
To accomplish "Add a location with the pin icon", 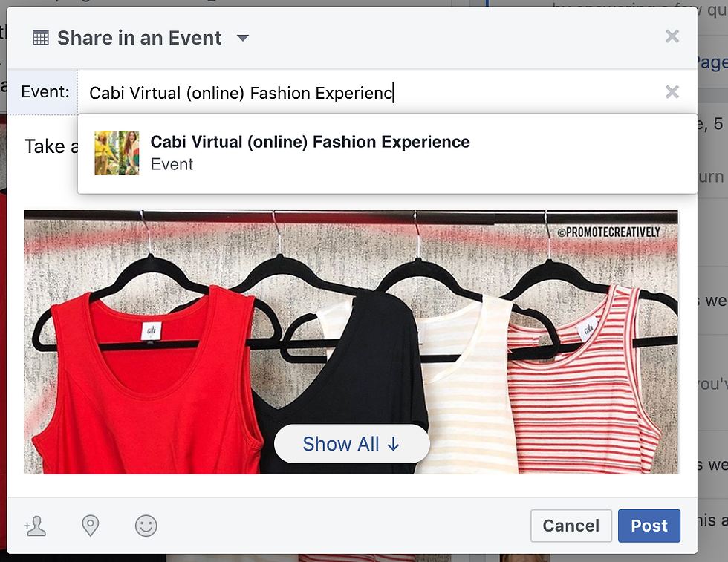I will click(x=90, y=526).
